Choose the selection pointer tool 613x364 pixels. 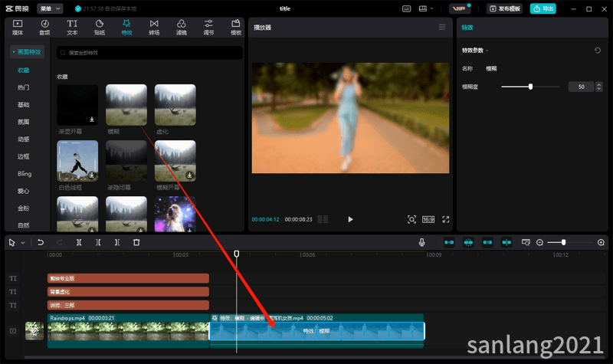pos(11,243)
